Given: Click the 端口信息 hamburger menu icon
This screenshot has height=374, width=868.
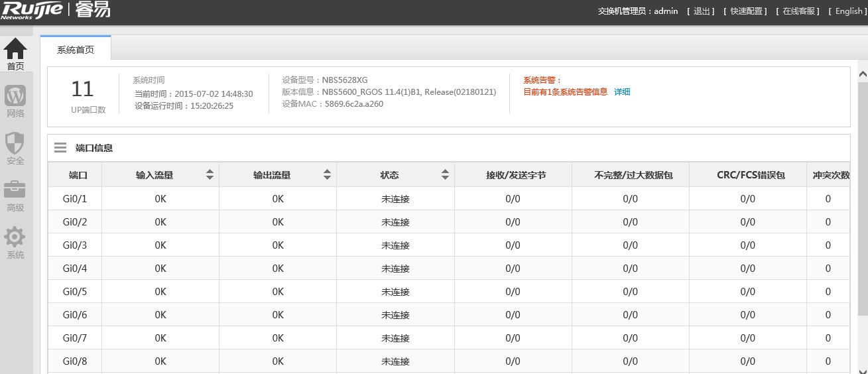Looking at the screenshot, I should 60,148.
